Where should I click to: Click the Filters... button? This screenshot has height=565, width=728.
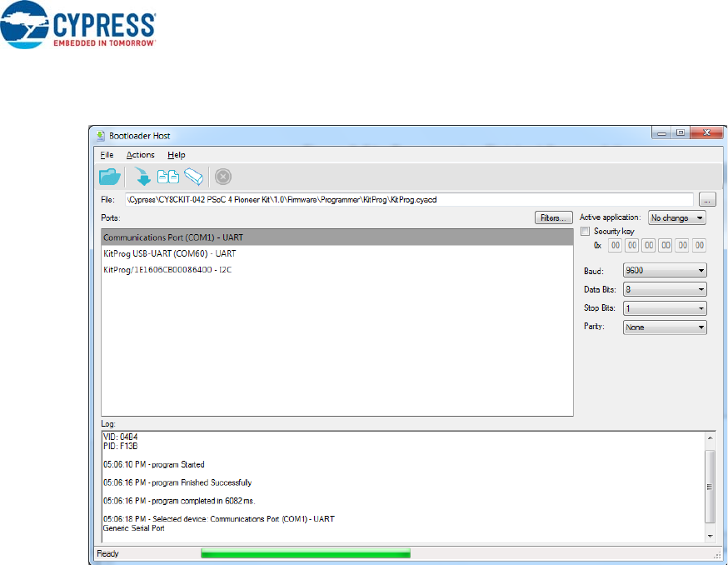[x=554, y=217]
